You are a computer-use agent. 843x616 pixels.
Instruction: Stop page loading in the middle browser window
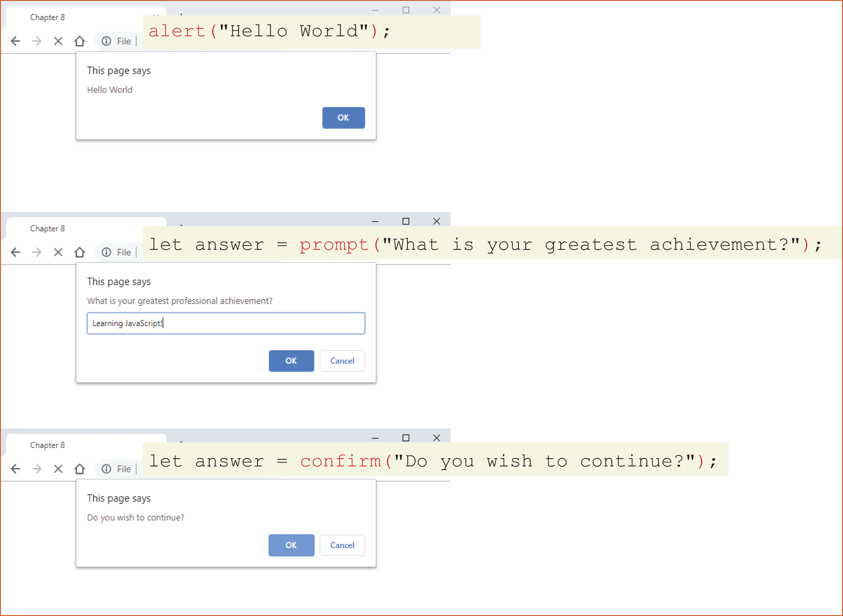point(58,252)
